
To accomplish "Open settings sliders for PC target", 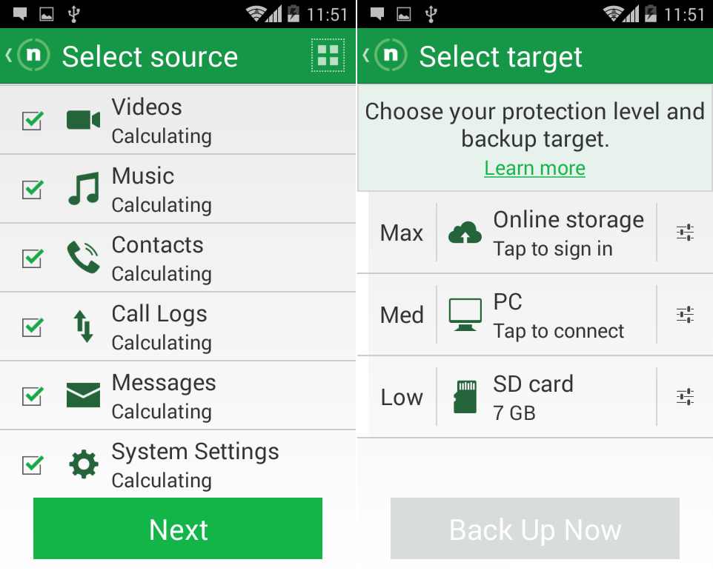I will click(x=685, y=315).
